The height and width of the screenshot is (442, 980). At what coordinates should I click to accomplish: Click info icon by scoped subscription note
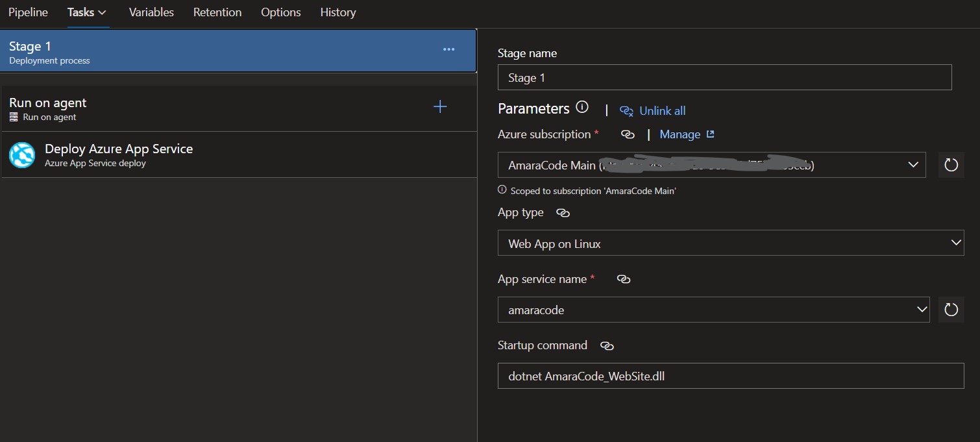coord(502,190)
